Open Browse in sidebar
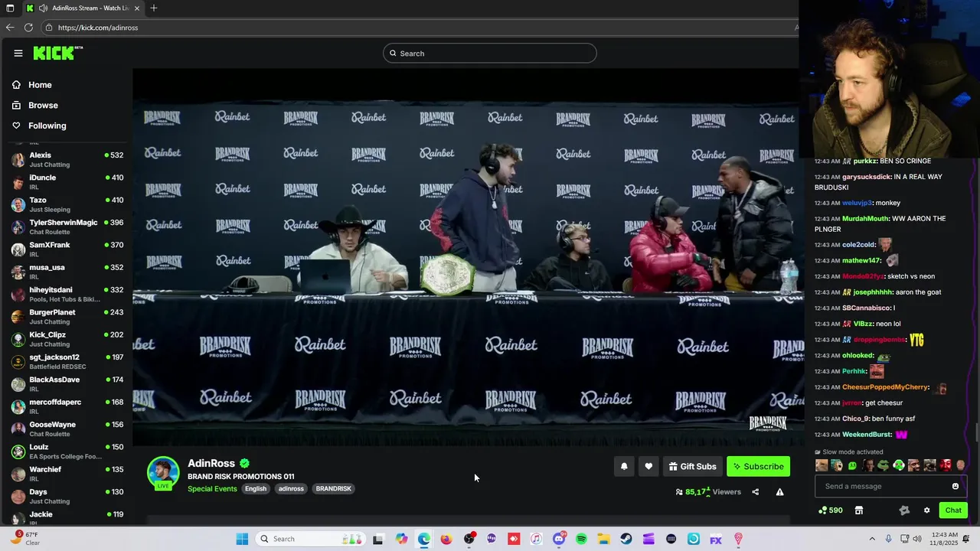 pyautogui.click(x=43, y=106)
